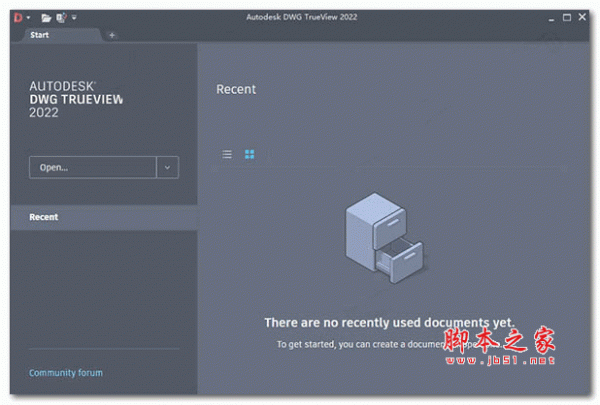Expand the application menu arrow beside logo
600x405 pixels.
point(28,18)
